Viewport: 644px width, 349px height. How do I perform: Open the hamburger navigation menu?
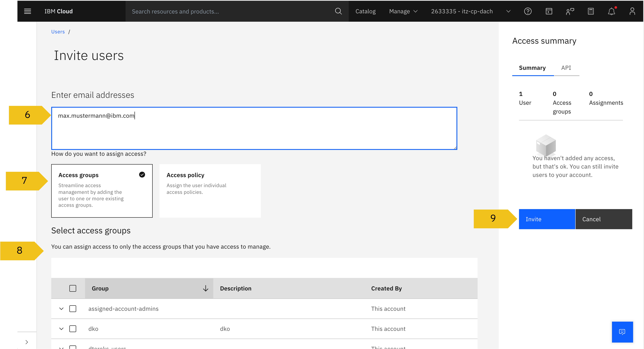click(x=28, y=11)
